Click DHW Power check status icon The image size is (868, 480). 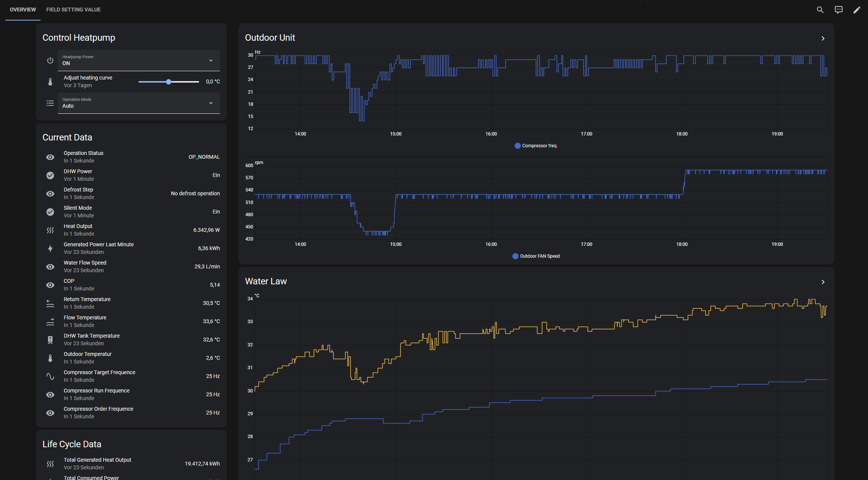pyautogui.click(x=50, y=175)
